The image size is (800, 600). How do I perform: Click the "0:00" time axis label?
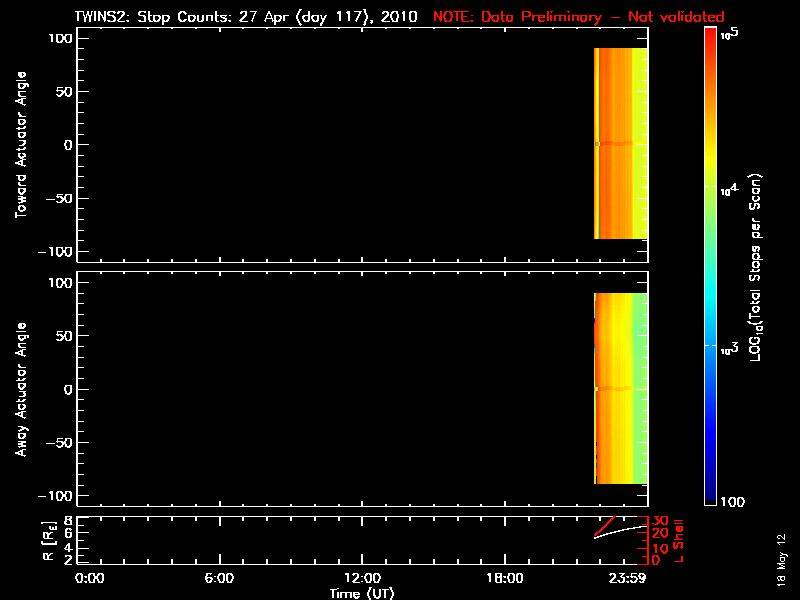coord(89,578)
